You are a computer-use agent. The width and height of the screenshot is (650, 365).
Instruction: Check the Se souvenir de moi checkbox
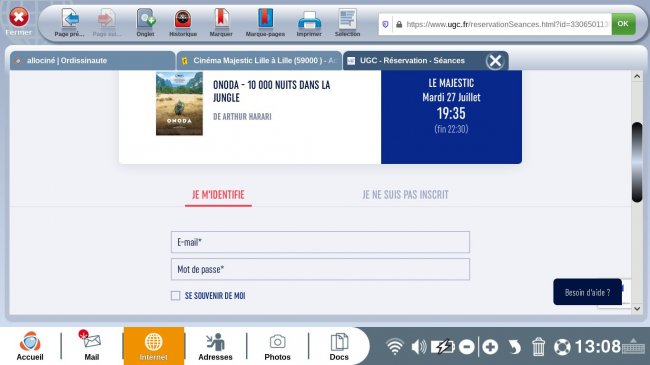tap(175, 295)
